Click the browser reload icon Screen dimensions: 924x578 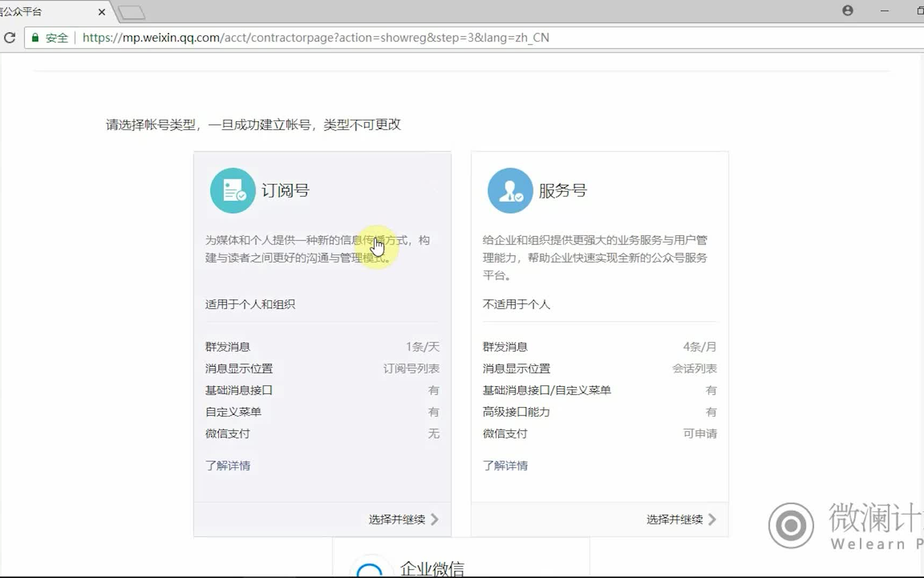(x=10, y=37)
